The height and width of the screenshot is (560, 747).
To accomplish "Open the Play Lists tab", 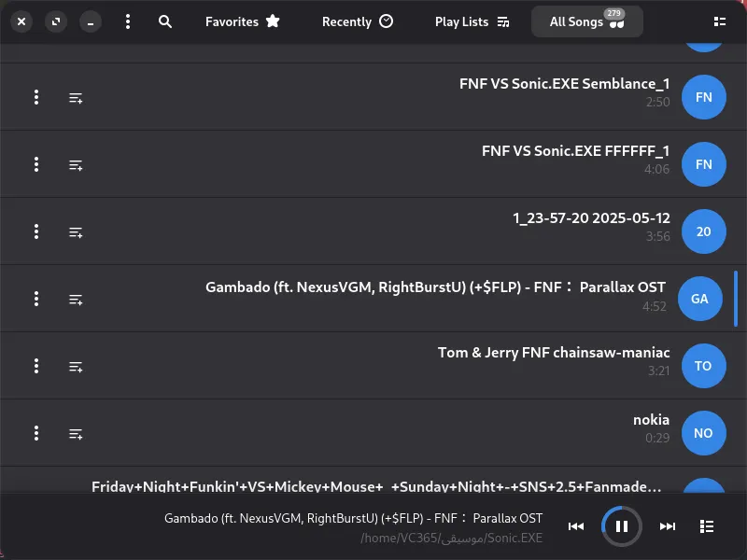I will [x=472, y=21].
